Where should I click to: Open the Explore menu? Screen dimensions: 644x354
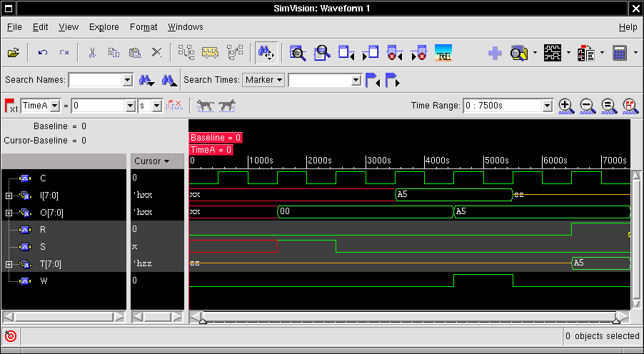click(x=104, y=27)
